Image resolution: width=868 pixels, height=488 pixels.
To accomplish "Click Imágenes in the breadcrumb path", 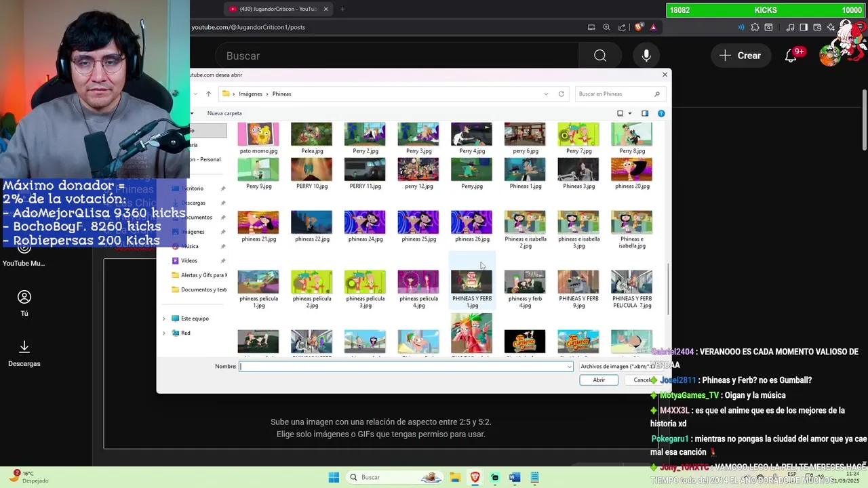I will point(250,94).
